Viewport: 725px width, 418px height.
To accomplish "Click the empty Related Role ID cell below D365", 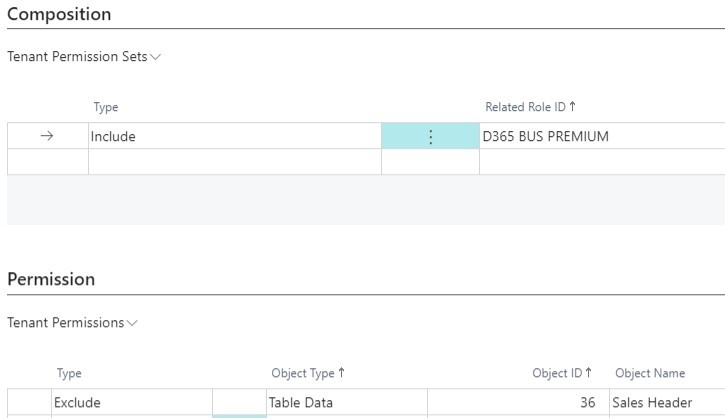I will point(600,162).
